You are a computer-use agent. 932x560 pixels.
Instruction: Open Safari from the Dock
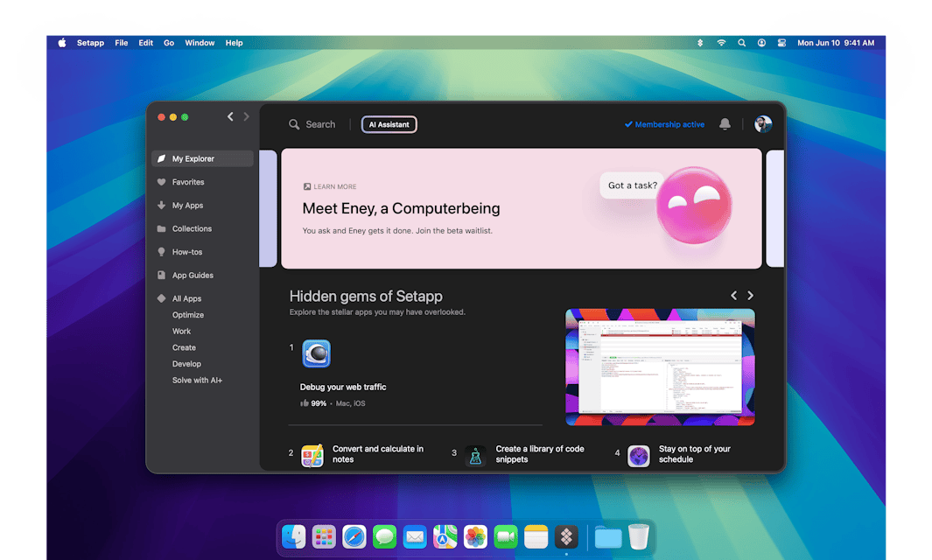[354, 537]
